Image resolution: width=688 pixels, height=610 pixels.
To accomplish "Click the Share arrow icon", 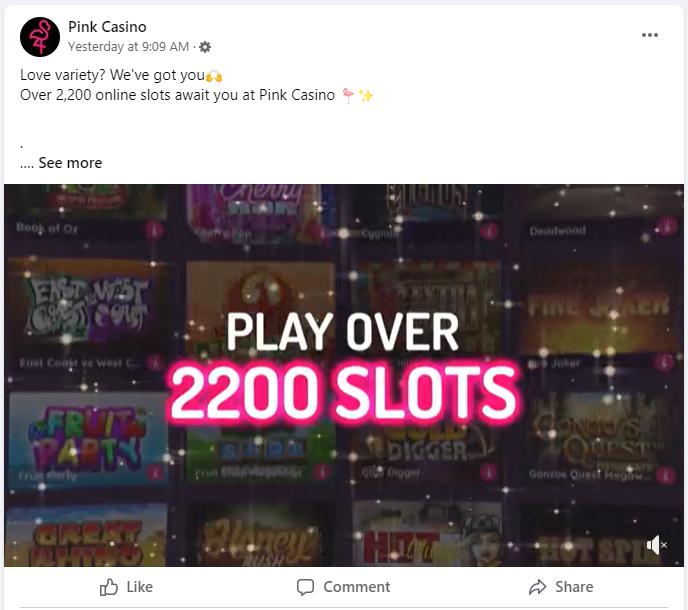I will click(538, 587).
